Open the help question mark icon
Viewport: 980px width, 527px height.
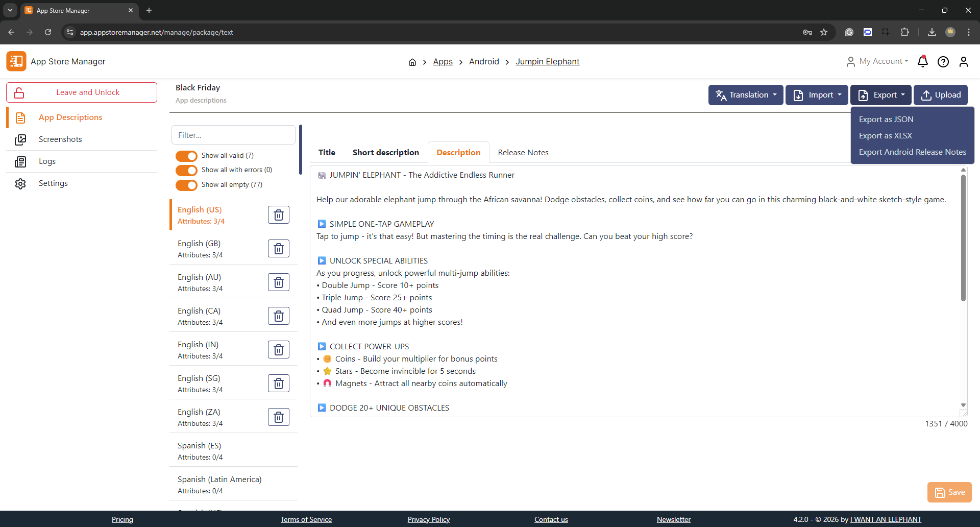pyautogui.click(x=943, y=62)
